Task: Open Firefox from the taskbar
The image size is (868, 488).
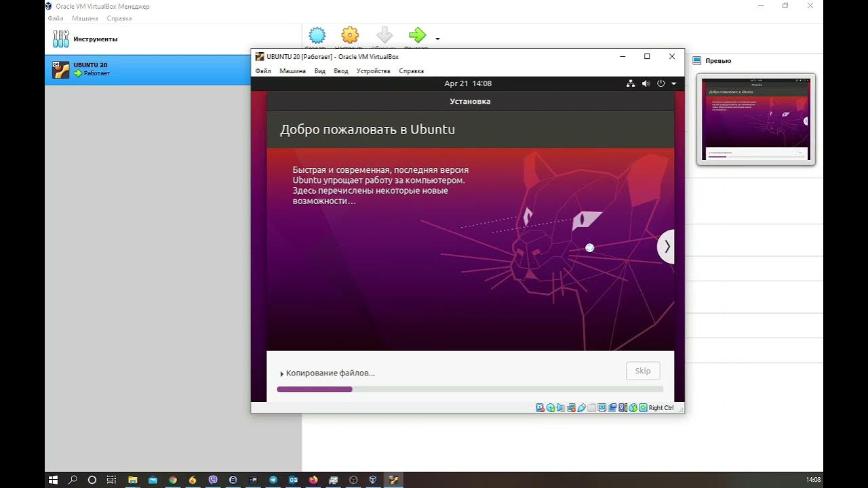Action: (x=313, y=480)
